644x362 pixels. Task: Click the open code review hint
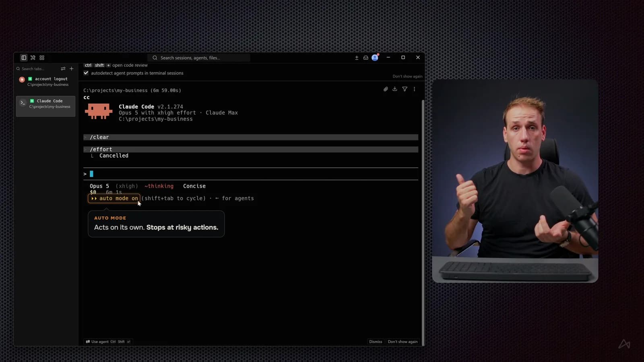click(130, 65)
